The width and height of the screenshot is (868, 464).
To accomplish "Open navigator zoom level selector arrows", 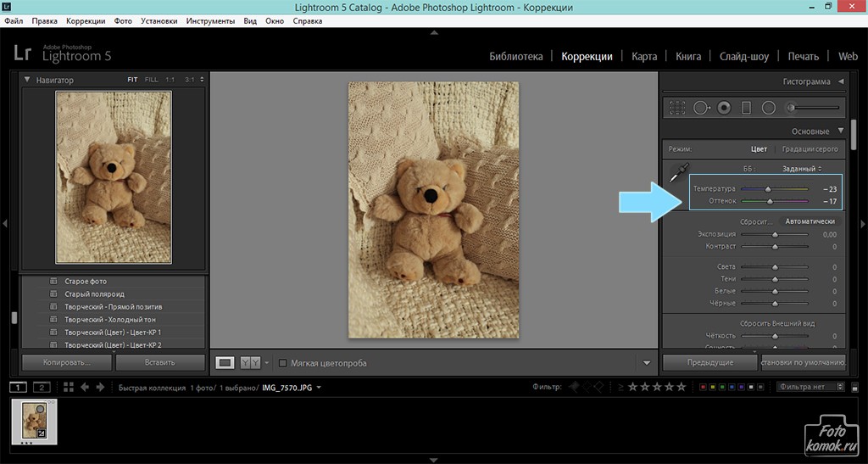I will (202, 80).
